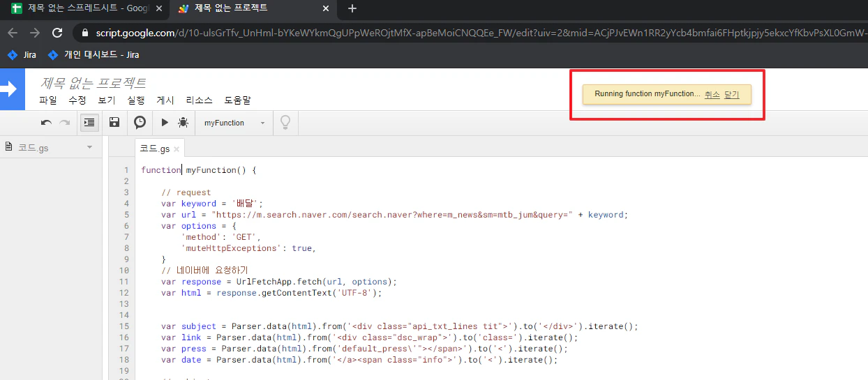Save the script with disk icon
The image size is (868, 380).
tap(114, 123)
